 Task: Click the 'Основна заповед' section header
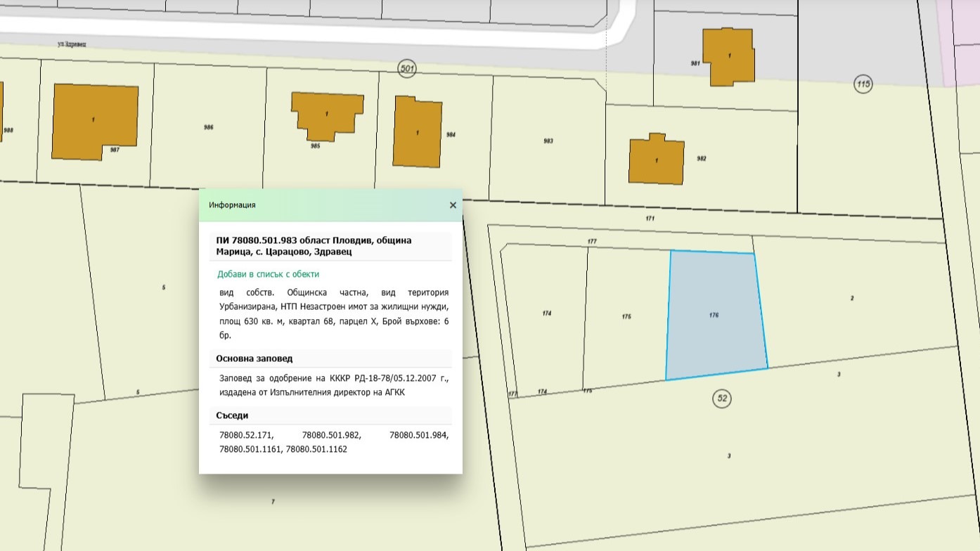254,358
